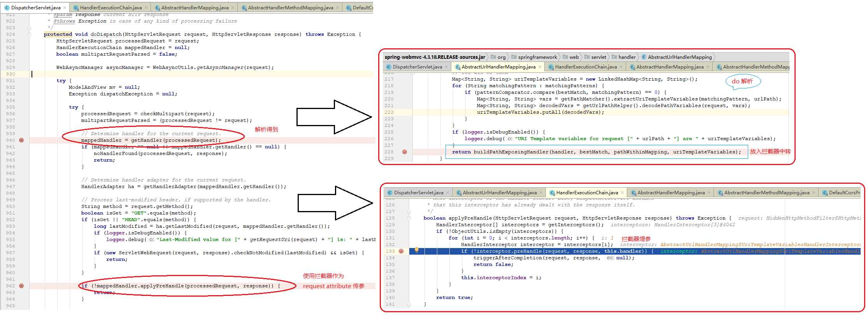Click the handler folder breadcrumb
Image resolution: width=868 pixels, height=315 pixels.
click(x=624, y=57)
